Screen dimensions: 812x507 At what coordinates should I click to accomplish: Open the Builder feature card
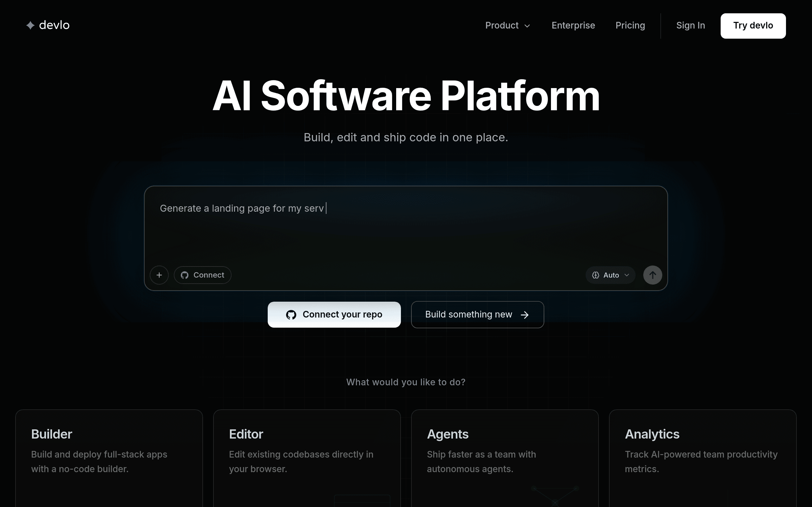pos(109,458)
